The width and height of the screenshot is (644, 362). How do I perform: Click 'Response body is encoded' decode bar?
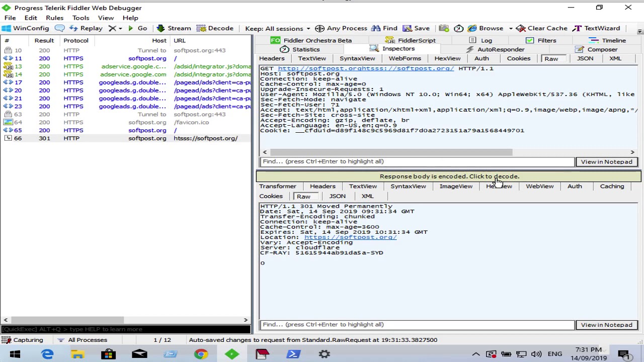[x=449, y=176]
